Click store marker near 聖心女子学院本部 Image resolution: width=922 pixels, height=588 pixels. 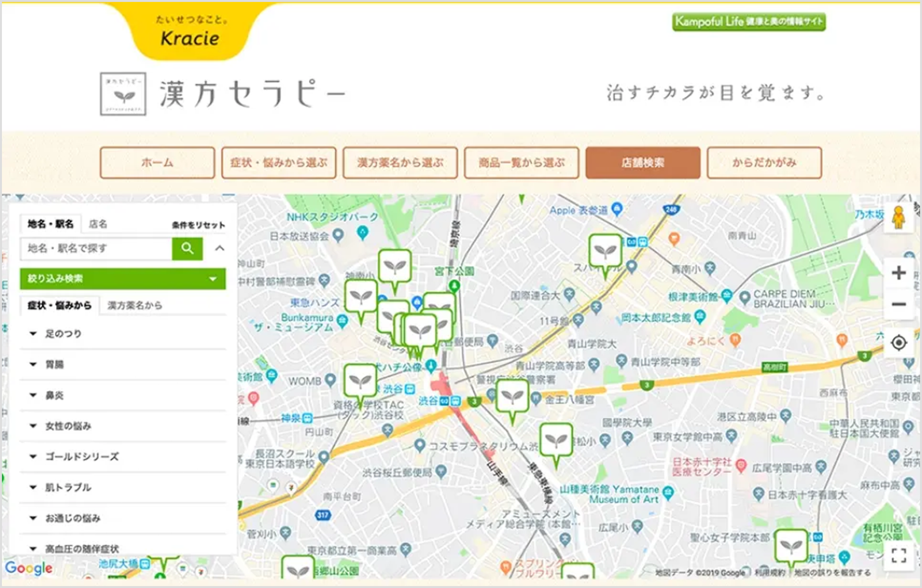(791, 547)
